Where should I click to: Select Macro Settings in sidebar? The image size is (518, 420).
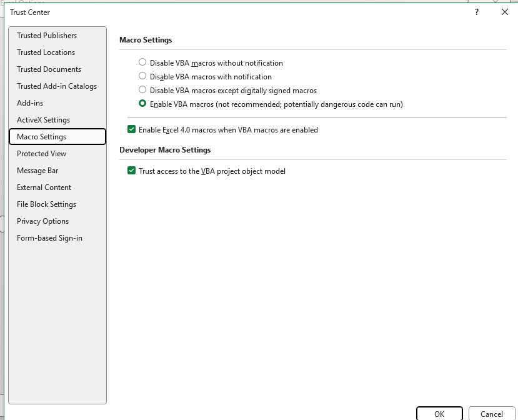click(x=57, y=136)
